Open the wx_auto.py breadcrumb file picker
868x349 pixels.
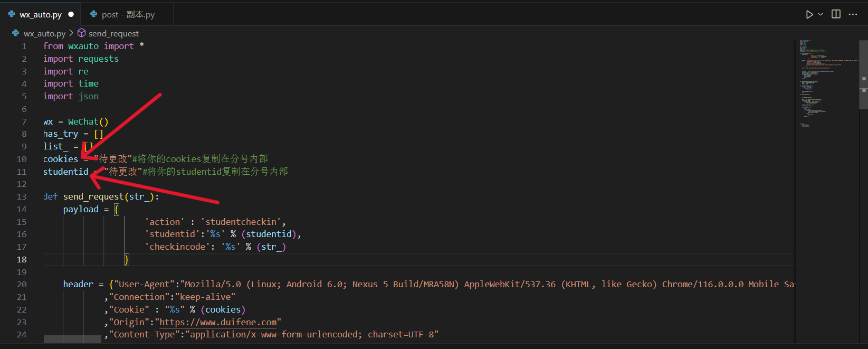pos(44,33)
